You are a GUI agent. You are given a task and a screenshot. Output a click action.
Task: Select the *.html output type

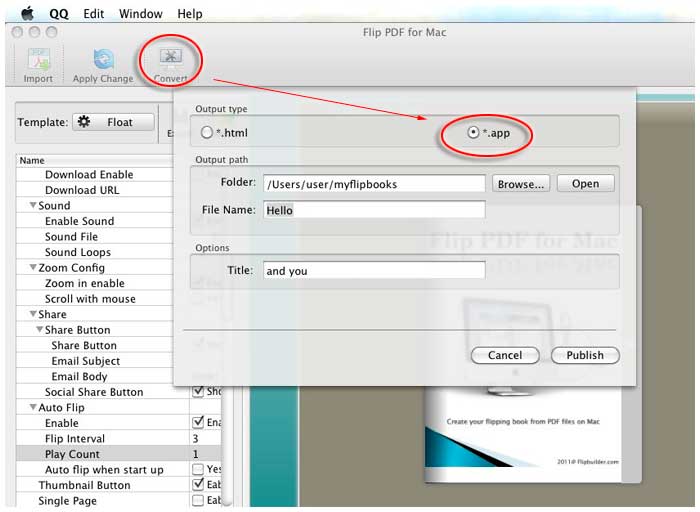coord(206,133)
